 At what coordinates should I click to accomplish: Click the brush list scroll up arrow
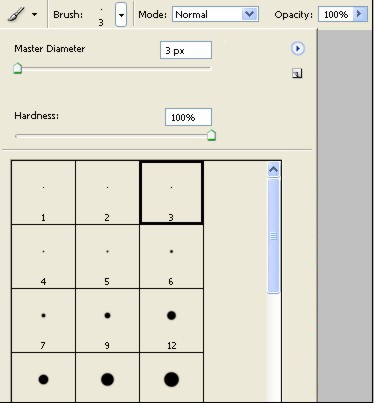[273, 170]
